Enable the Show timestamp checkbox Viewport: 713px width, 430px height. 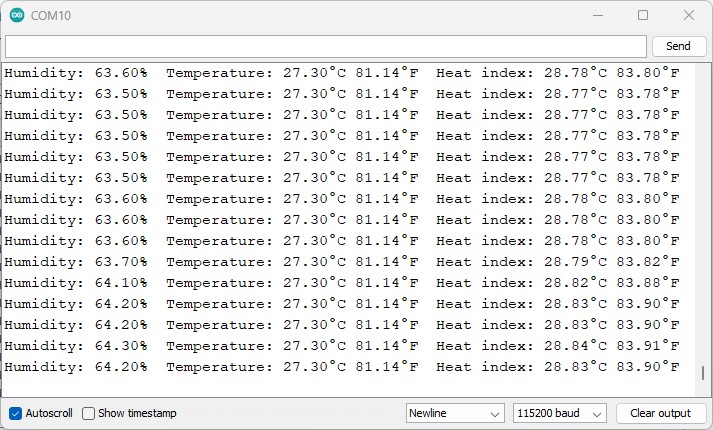click(x=89, y=413)
